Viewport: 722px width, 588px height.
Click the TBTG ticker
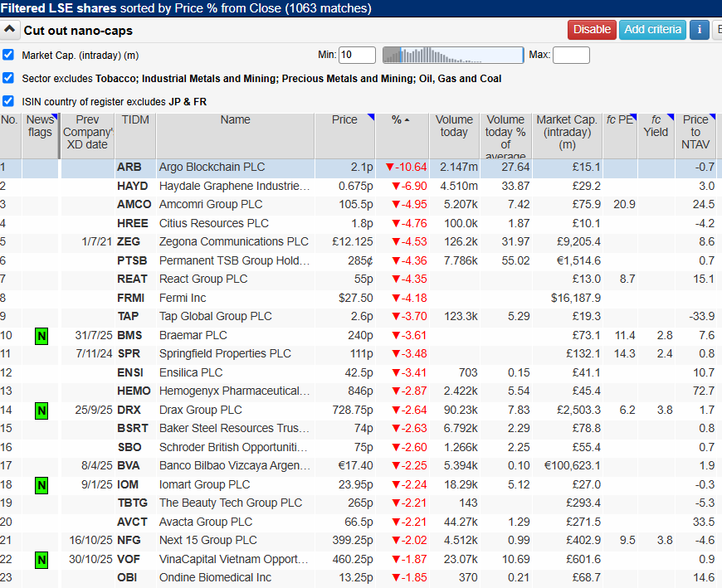[x=132, y=503]
